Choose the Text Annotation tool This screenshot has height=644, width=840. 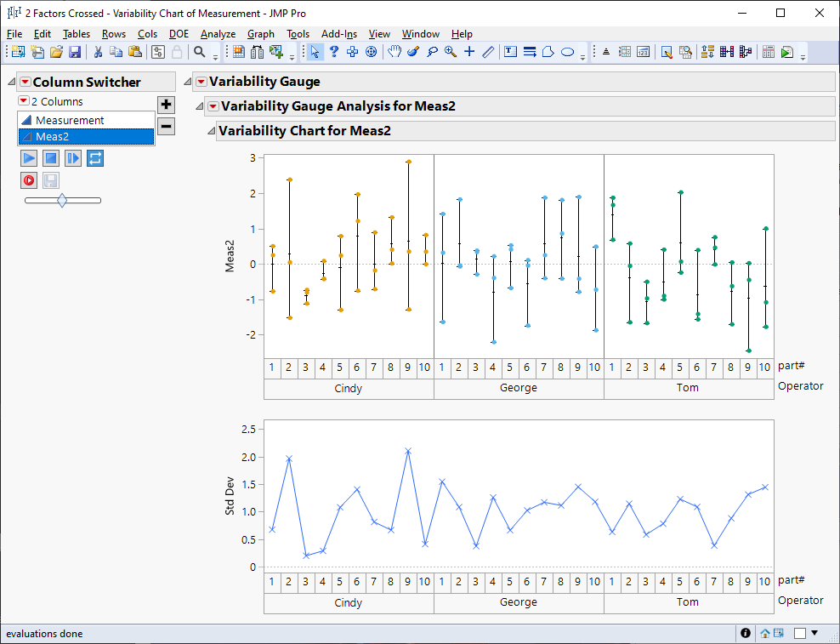tap(510, 52)
